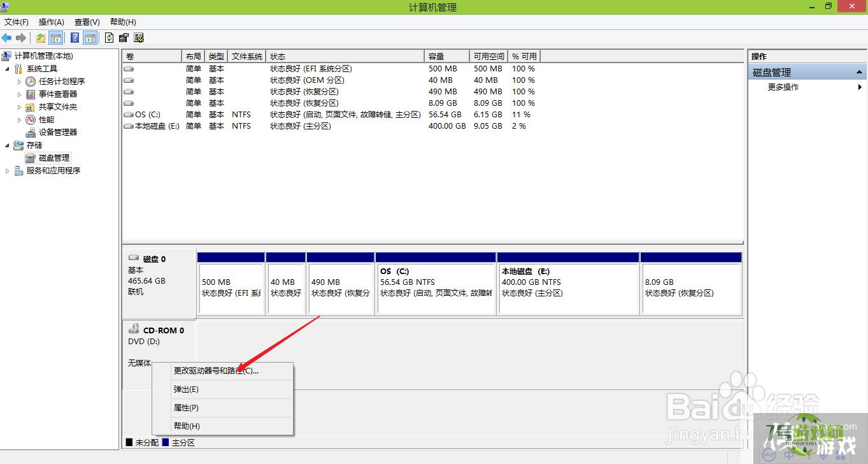Expand the 共享文件夹 node arrow
868x464 pixels.
pos(19,107)
